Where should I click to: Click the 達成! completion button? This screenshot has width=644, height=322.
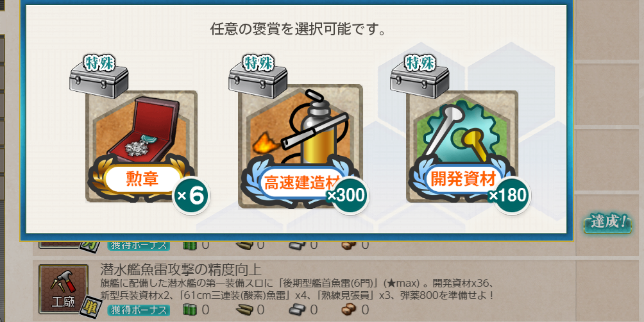tap(607, 223)
